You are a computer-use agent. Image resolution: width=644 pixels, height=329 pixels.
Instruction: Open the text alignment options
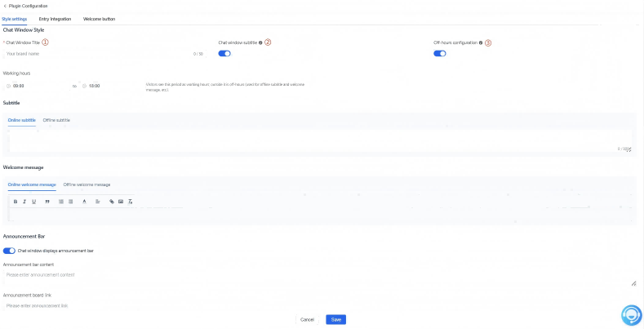[x=98, y=202]
